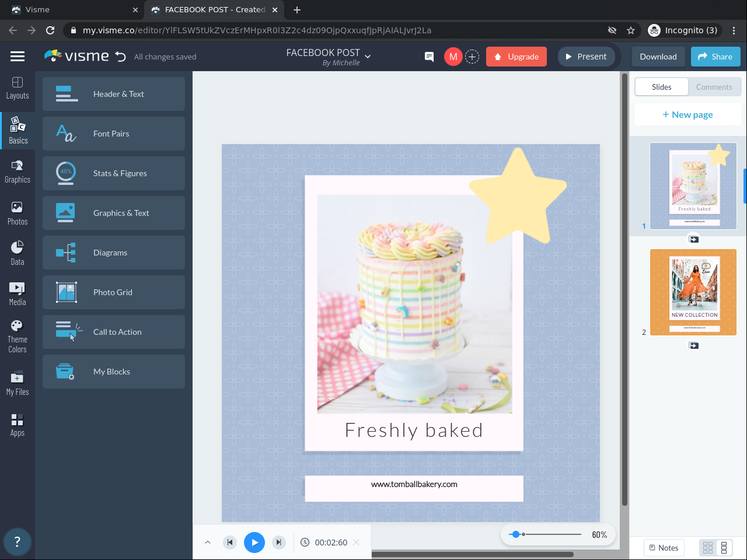Click the Visme logo
The height and width of the screenshot is (560, 747).
76,56
